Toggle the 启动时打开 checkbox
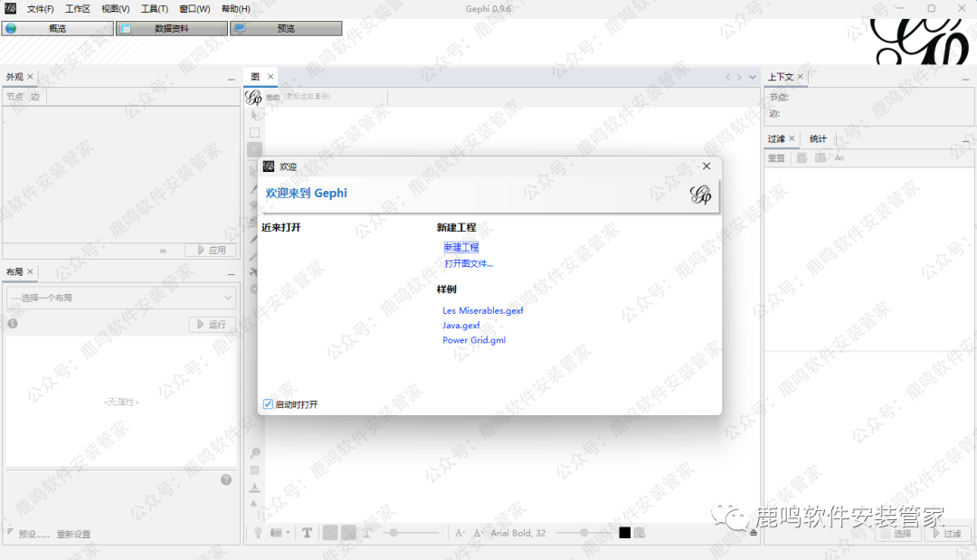The image size is (977, 560). 268,404
